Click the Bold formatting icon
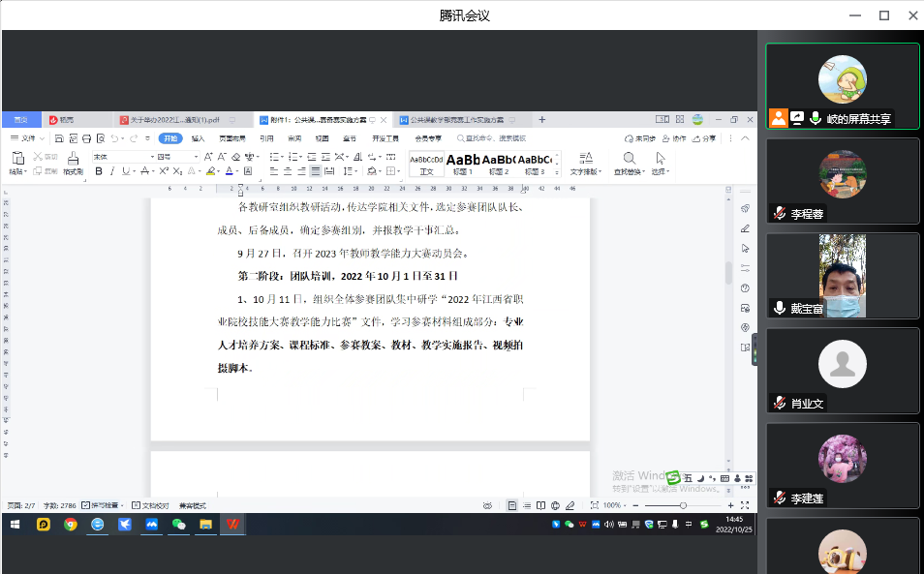The width and height of the screenshot is (924, 574). tap(99, 171)
